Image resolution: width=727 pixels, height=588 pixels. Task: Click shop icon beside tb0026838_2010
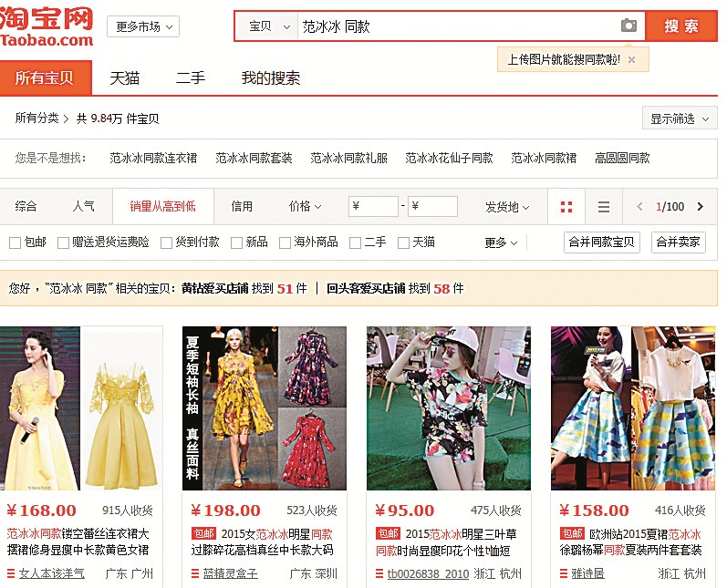coord(379,573)
